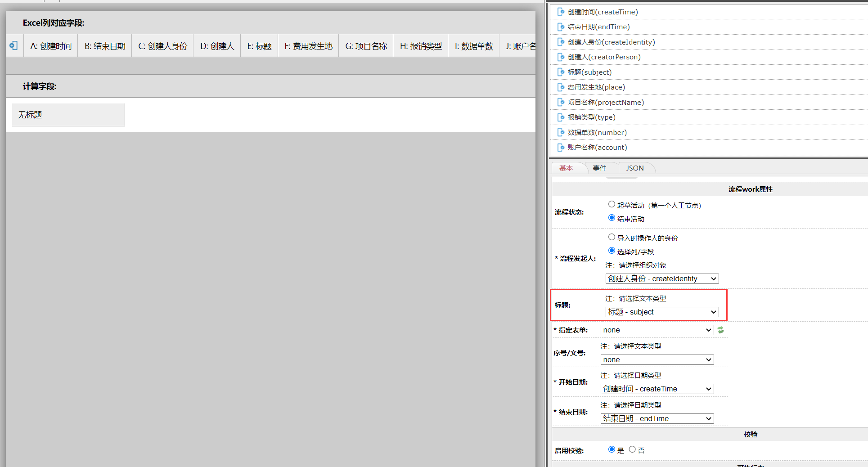Select the 起草活动 radio option
Viewport: 868px width, 467px height.
(x=612, y=205)
